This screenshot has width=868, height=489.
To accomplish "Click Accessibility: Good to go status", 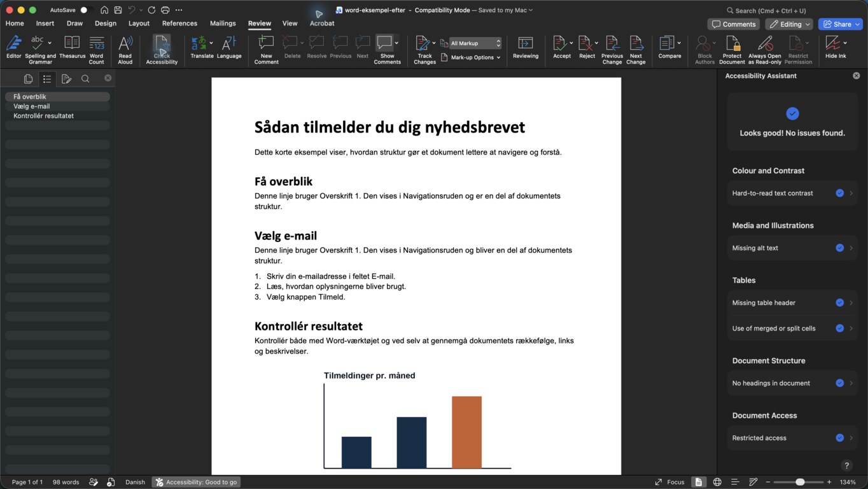I will click(196, 482).
